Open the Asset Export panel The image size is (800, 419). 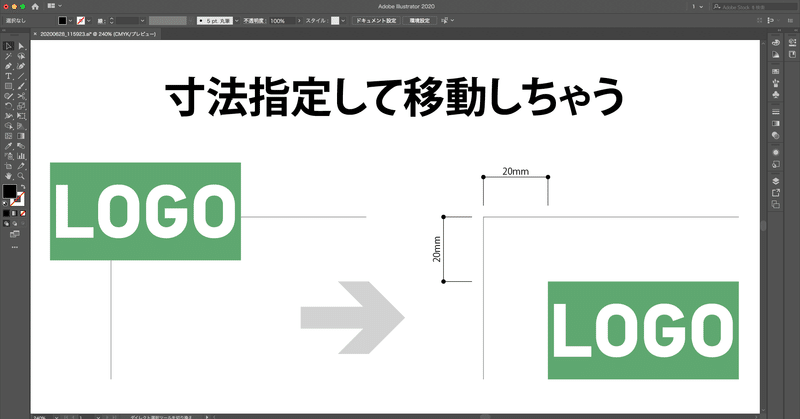point(776,192)
